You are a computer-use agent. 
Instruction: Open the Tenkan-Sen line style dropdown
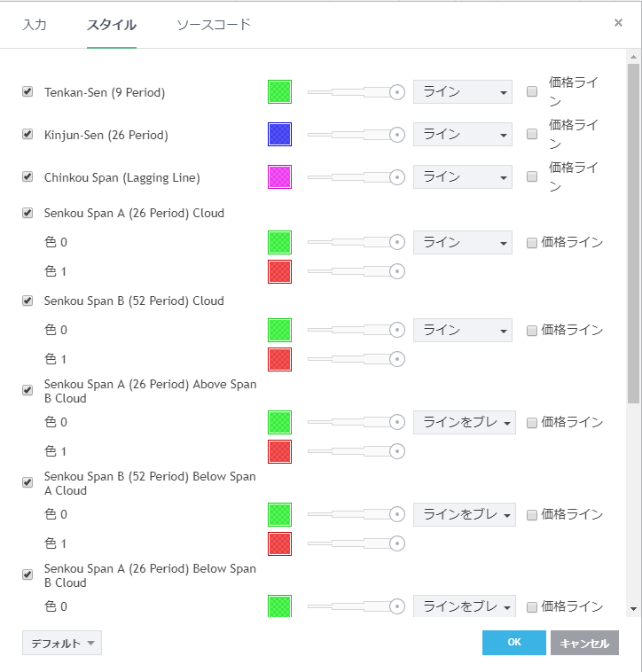click(x=462, y=91)
